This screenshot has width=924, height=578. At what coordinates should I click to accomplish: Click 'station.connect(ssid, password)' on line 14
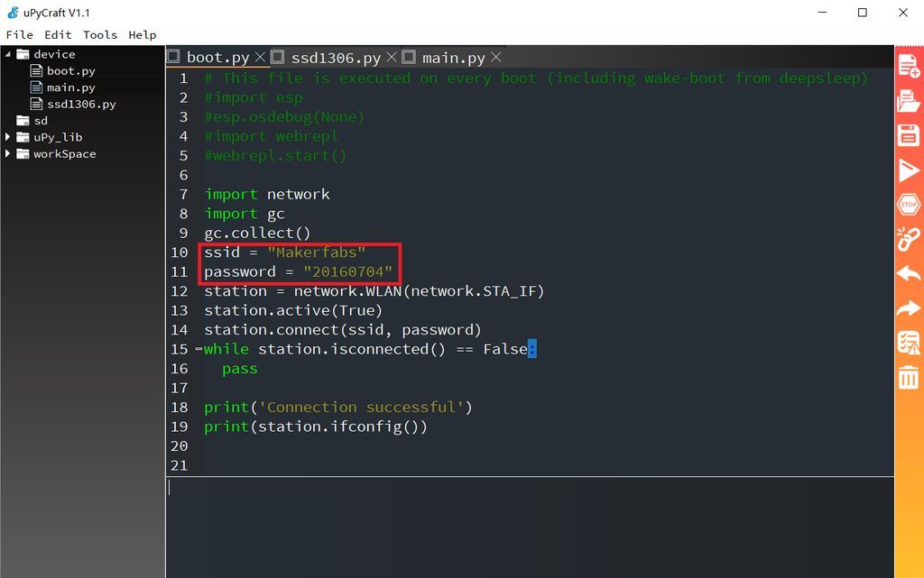point(343,330)
